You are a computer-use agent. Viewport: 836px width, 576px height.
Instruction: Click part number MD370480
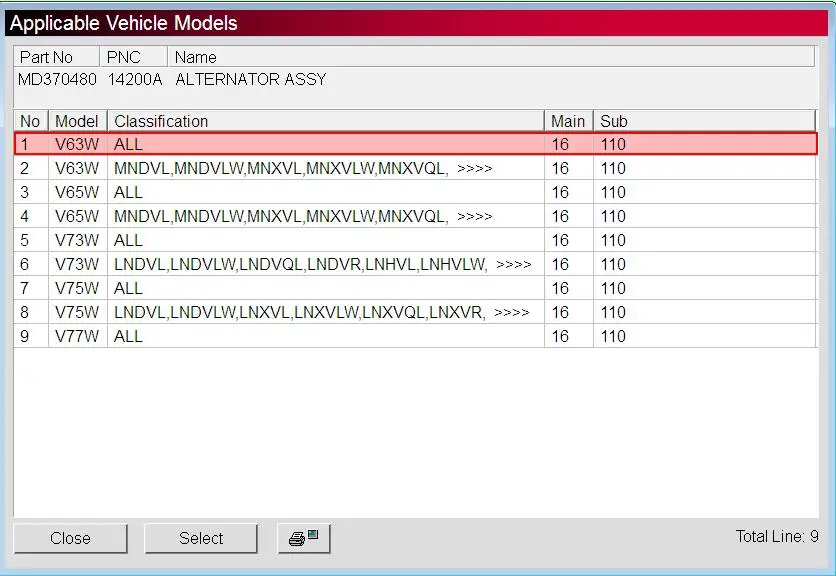coord(57,79)
